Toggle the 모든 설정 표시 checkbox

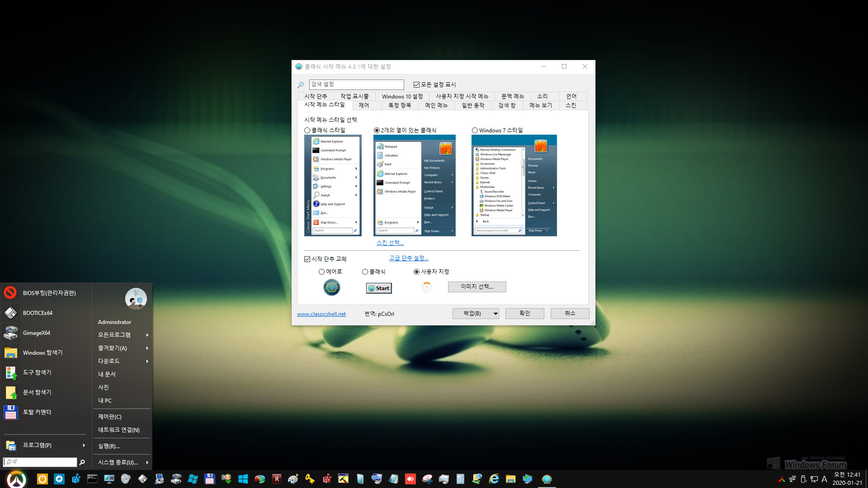click(416, 84)
